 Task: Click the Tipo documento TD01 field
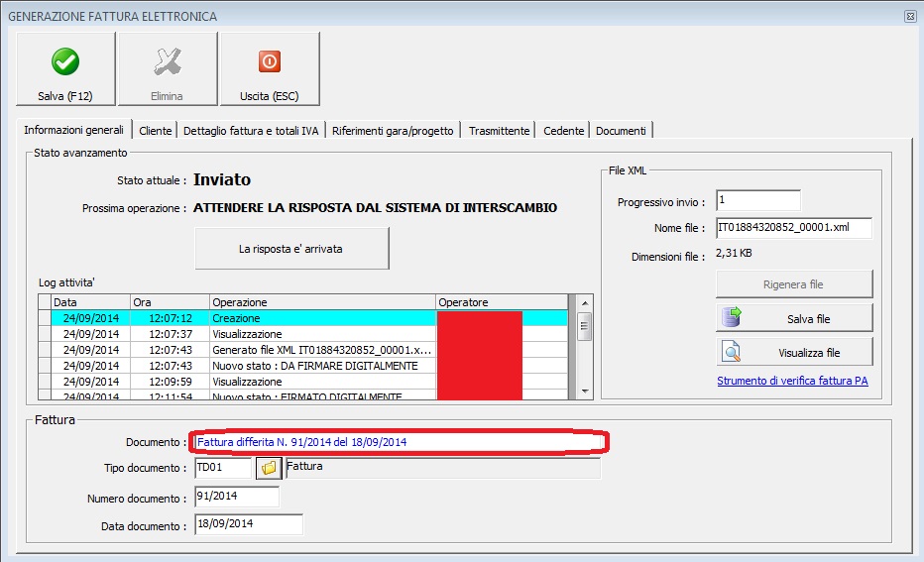[223, 468]
